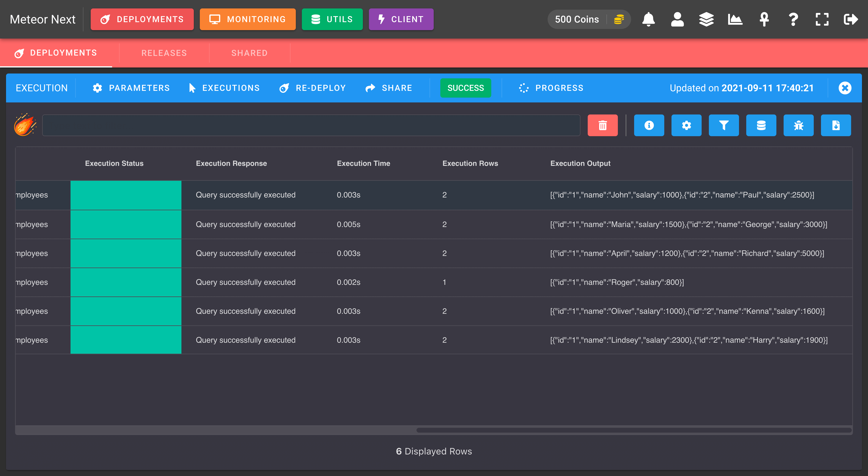Screen dimensions: 868x476
Task: Click the database stack button in toolbar
Action: (x=761, y=125)
